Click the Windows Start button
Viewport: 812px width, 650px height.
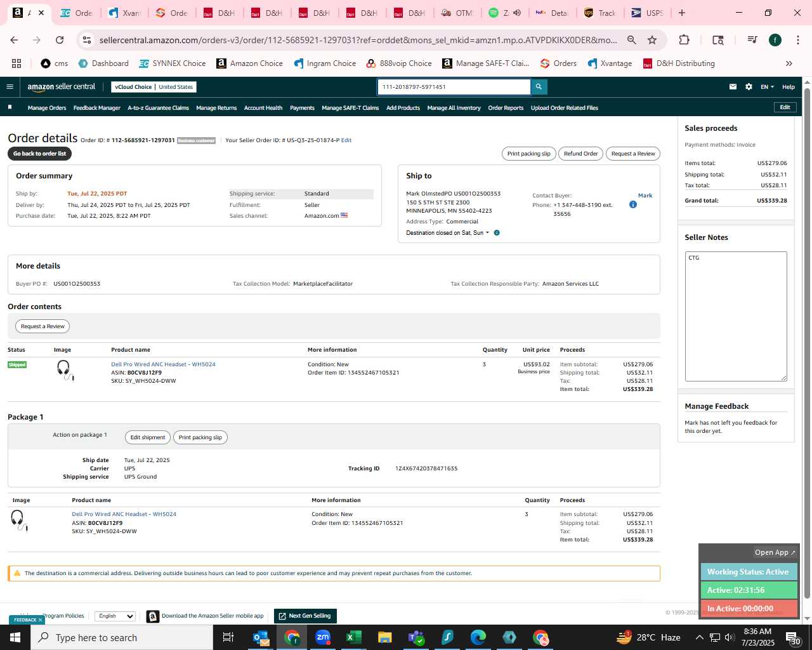[15, 637]
